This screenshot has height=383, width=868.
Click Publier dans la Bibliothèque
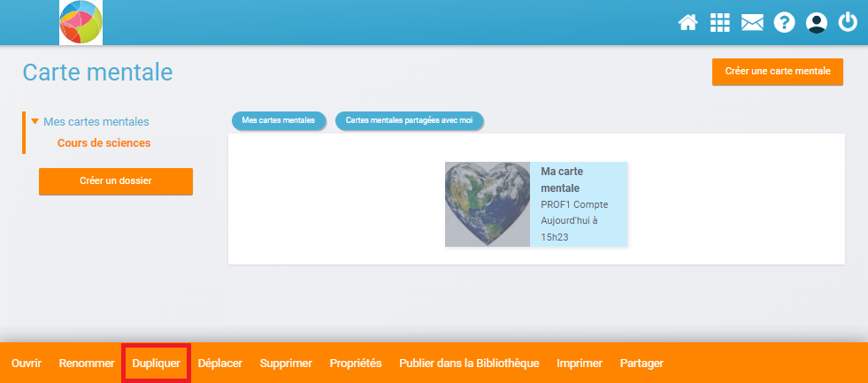click(x=469, y=364)
